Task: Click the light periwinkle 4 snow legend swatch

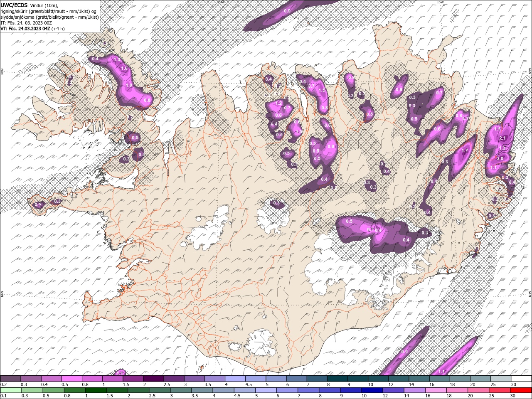Action: [235, 379]
